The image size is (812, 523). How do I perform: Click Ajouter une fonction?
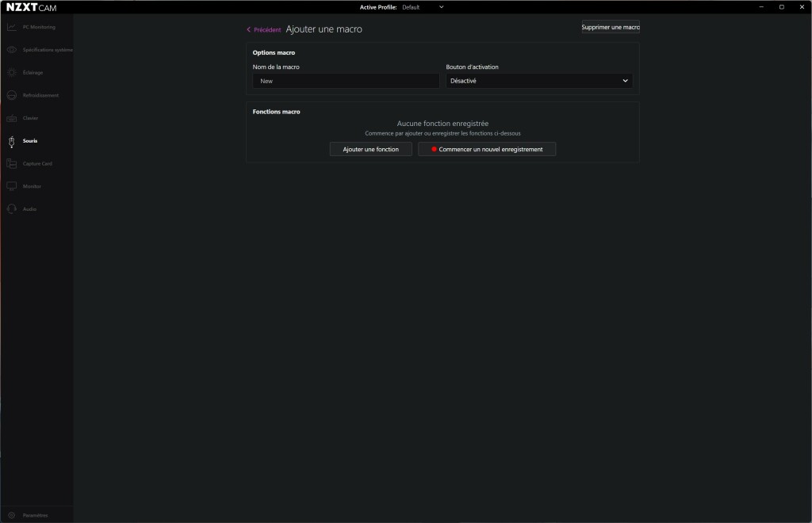point(370,149)
